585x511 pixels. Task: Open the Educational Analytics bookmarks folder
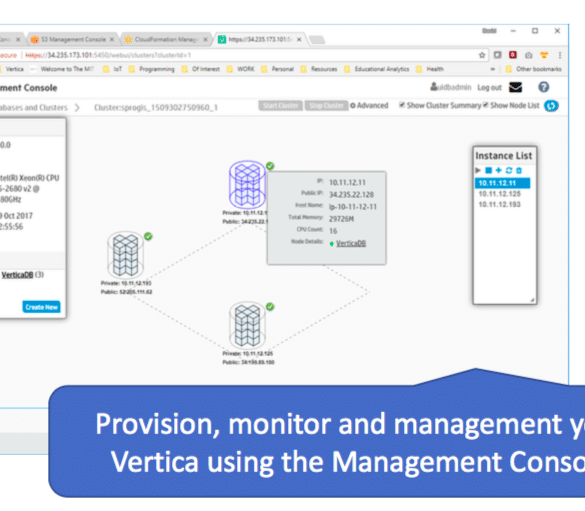pos(377,69)
